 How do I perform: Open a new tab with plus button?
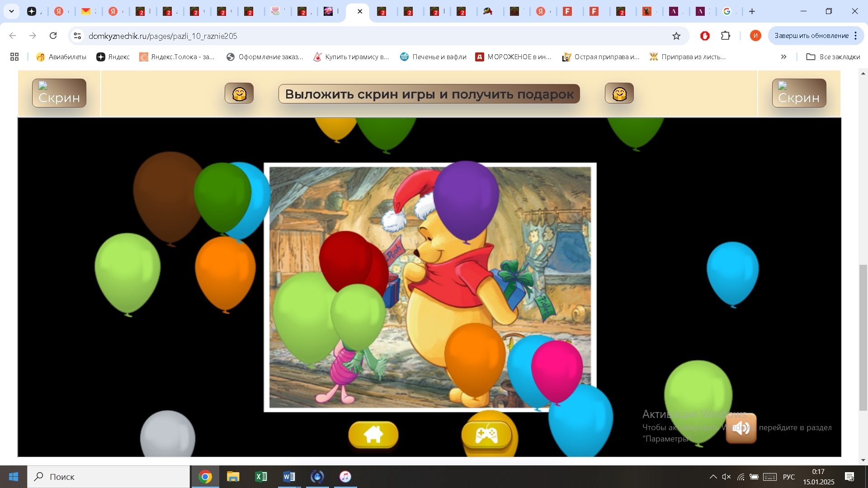tap(752, 11)
